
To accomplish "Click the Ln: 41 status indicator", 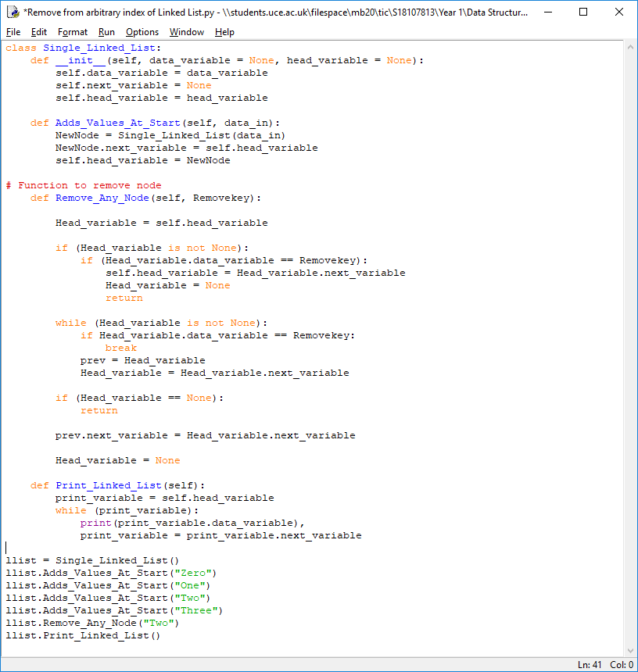I will click(x=590, y=665).
